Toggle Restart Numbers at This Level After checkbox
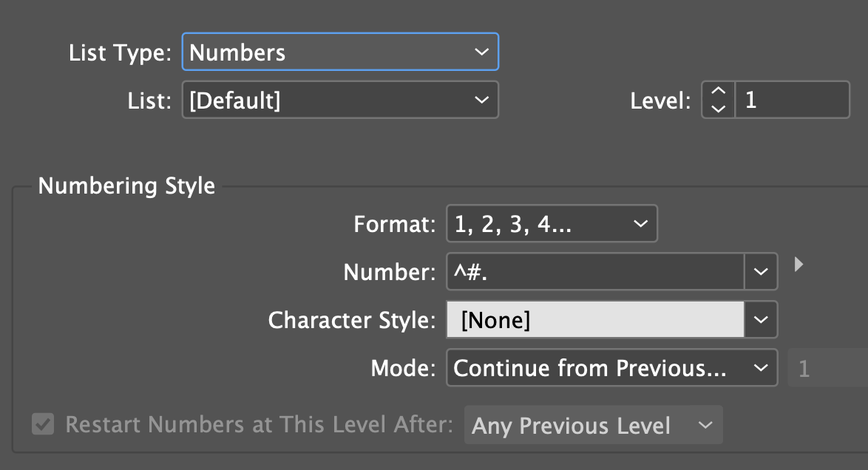Screen dimensions: 868x470 (x=43, y=425)
